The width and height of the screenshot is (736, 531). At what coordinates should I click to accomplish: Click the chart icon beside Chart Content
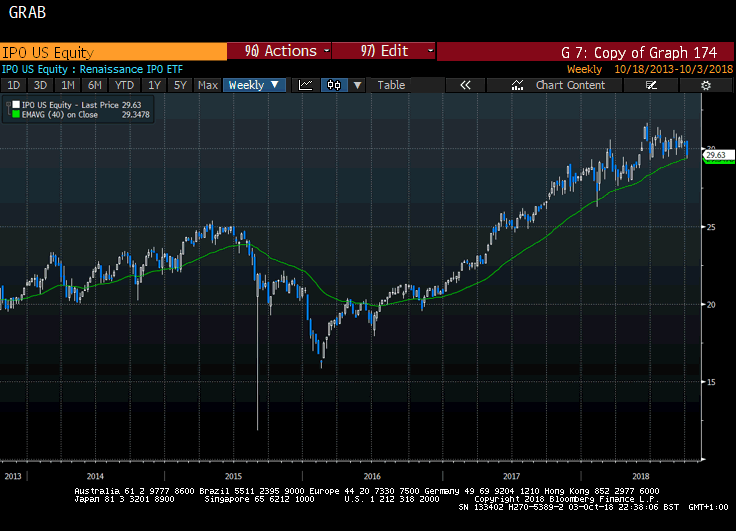[517, 85]
